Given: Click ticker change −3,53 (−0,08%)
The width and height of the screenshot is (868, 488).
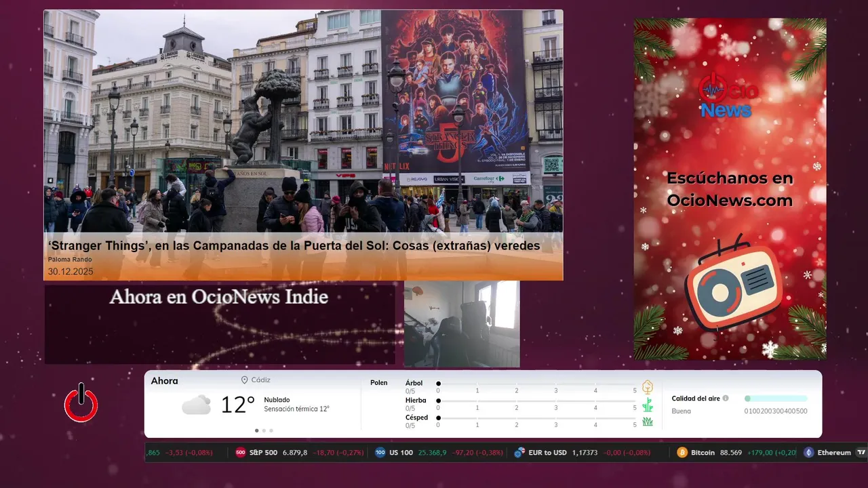Looking at the screenshot, I should (189, 452).
